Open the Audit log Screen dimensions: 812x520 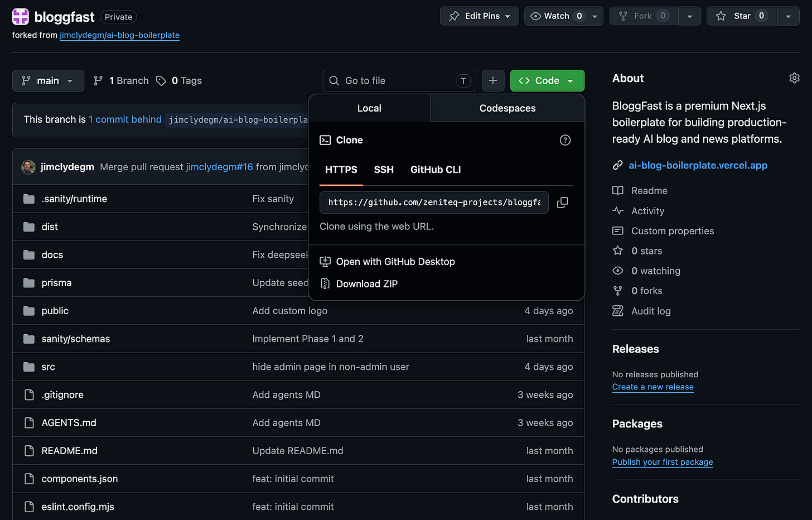650,311
